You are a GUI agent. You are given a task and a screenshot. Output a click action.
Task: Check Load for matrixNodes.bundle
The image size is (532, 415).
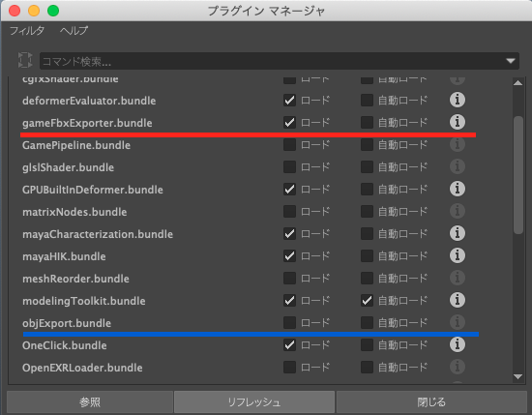[x=289, y=212]
